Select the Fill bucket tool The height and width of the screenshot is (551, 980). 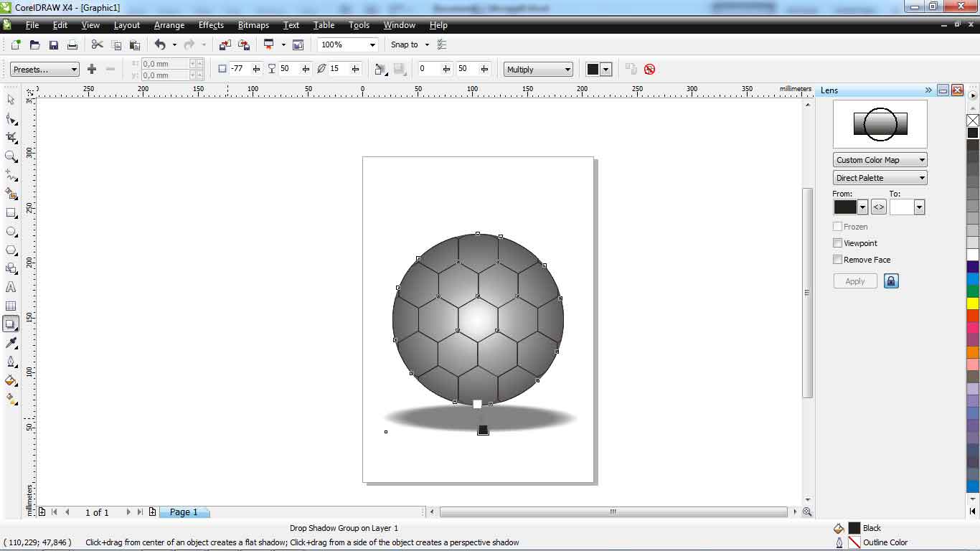11,380
